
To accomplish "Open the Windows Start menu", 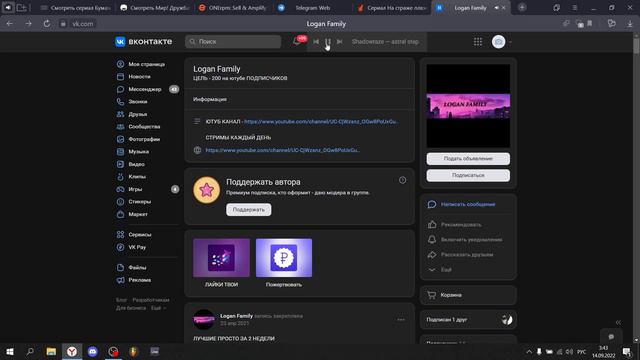I will coord(10,351).
